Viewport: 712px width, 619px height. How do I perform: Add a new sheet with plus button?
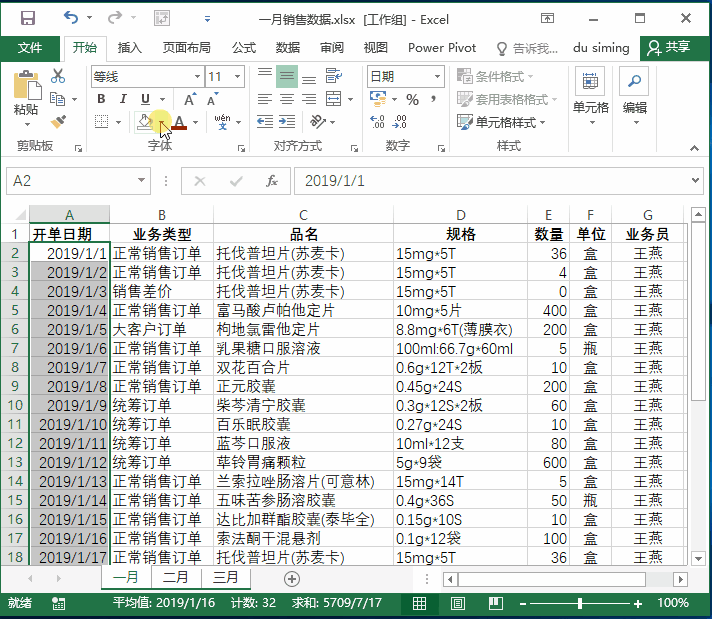click(292, 579)
